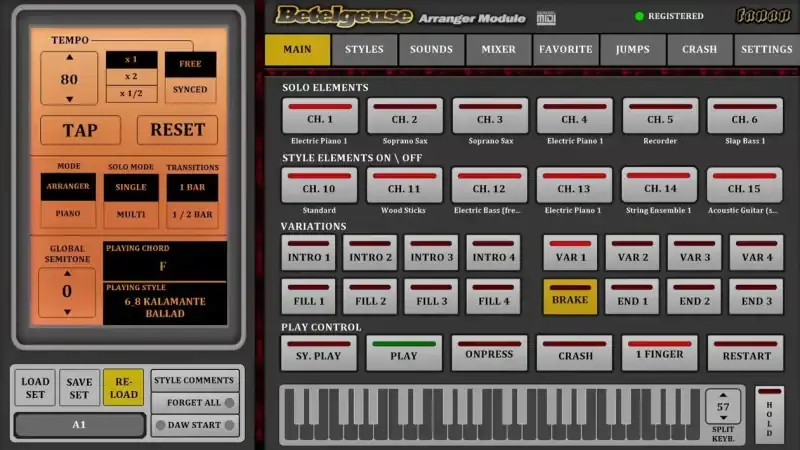Toggle style element CH. 12 Electric Bass

tap(489, 185)
